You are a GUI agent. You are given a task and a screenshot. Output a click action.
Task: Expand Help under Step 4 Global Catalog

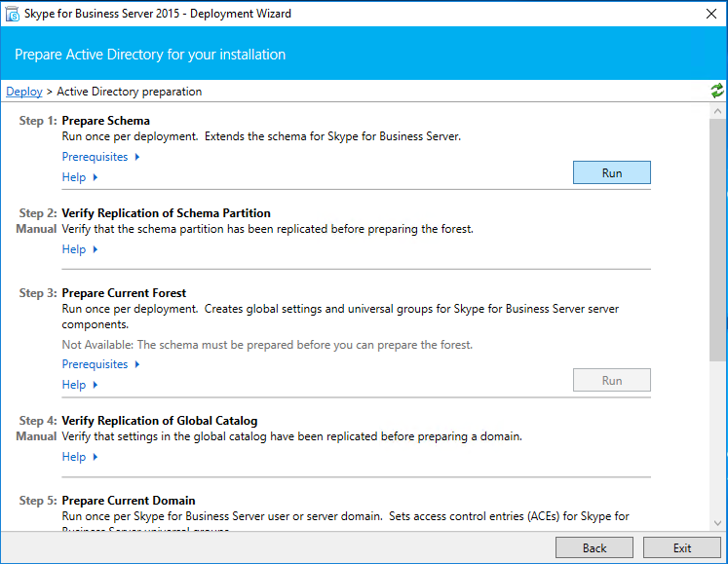click(80, 457)
